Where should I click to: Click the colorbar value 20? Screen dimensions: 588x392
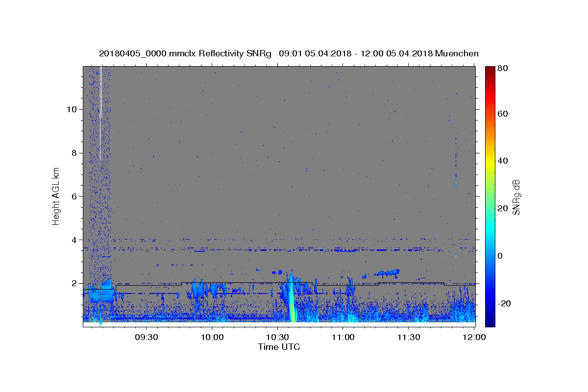pos(503,208)
